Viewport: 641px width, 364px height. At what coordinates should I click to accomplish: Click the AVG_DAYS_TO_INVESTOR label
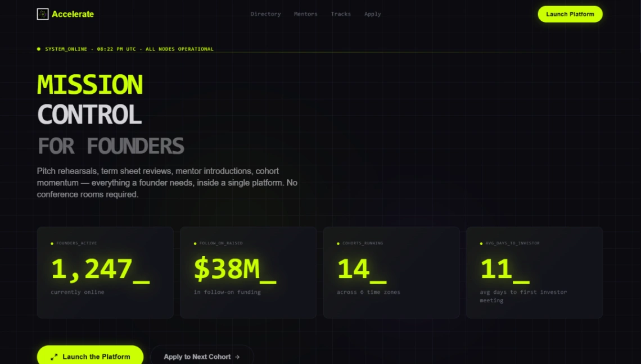click(512, 243)
